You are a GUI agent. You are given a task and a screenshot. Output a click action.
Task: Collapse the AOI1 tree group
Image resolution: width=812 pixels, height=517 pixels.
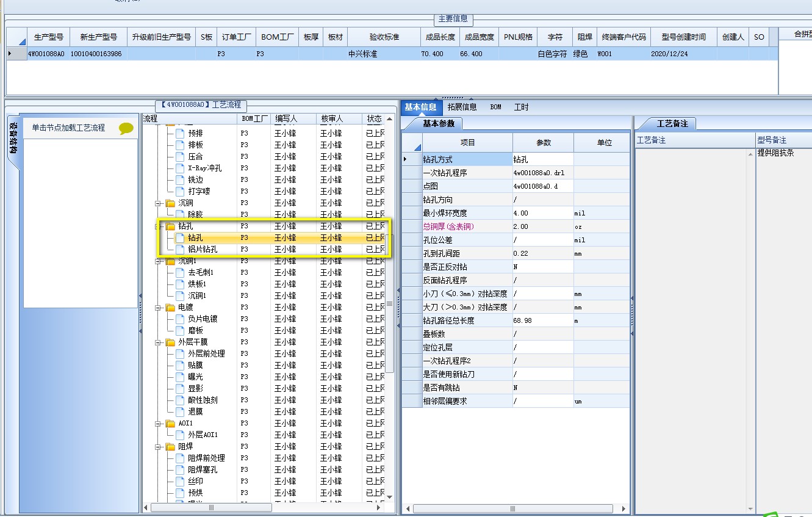click(x=158, y=423)
